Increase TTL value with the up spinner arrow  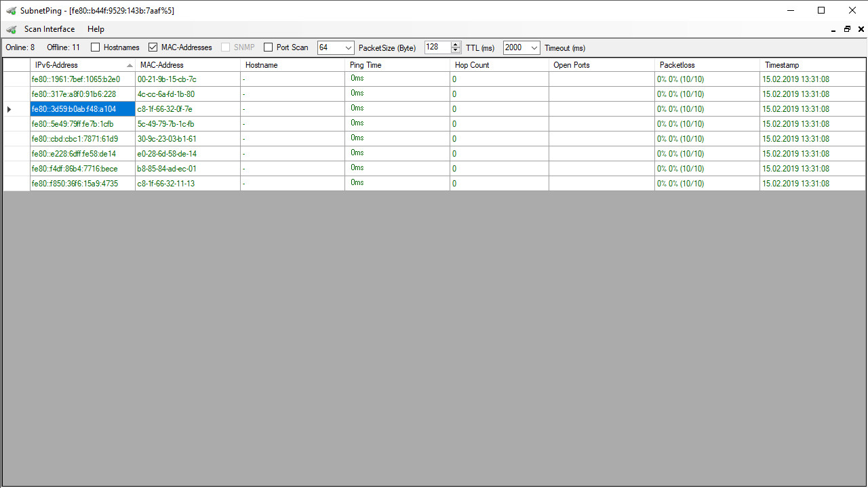click(456, 45)
